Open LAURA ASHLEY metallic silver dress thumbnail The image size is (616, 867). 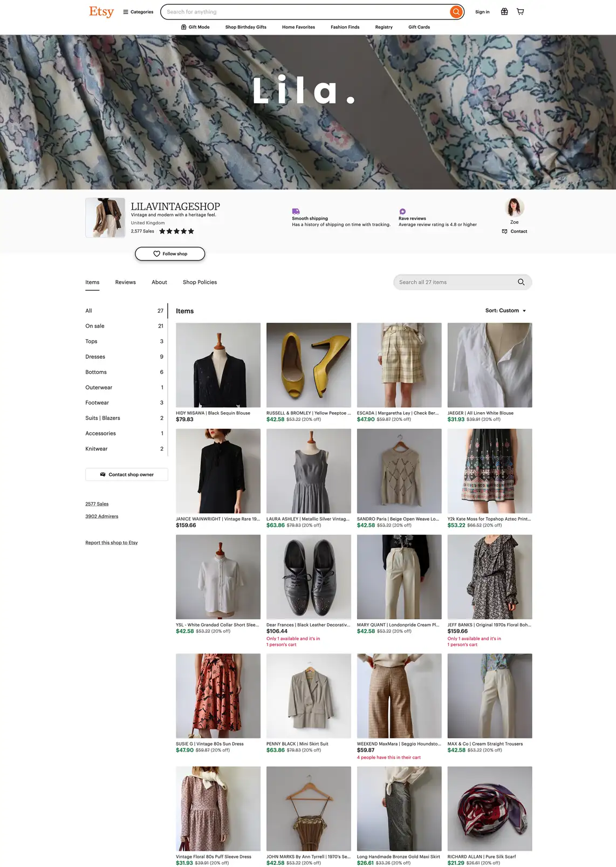[309, 471]
